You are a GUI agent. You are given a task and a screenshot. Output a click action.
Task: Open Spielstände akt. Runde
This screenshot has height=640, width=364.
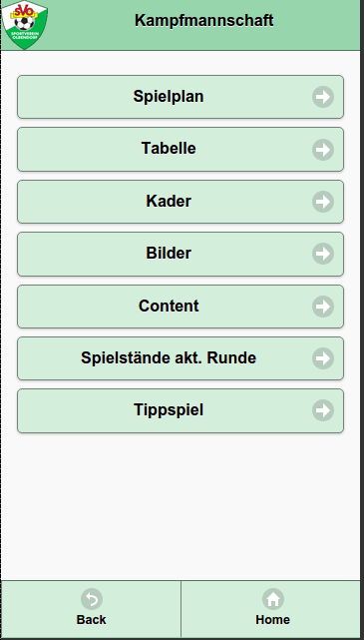(181, 358)
